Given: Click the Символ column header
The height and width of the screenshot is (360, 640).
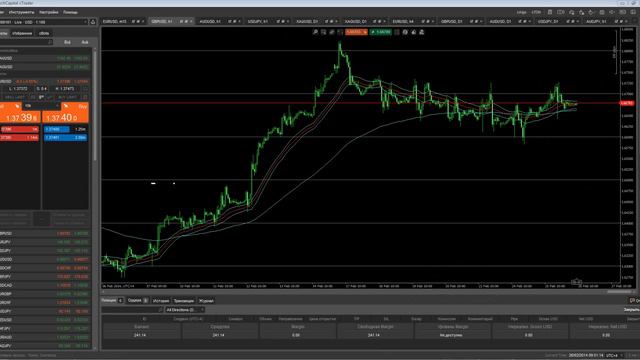Looking at the screenshot, I should click(x=236, y=319).
